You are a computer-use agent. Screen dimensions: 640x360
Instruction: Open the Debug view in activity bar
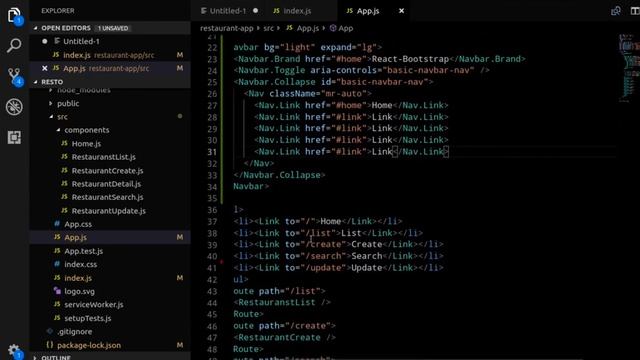click(x=14, y=107)
